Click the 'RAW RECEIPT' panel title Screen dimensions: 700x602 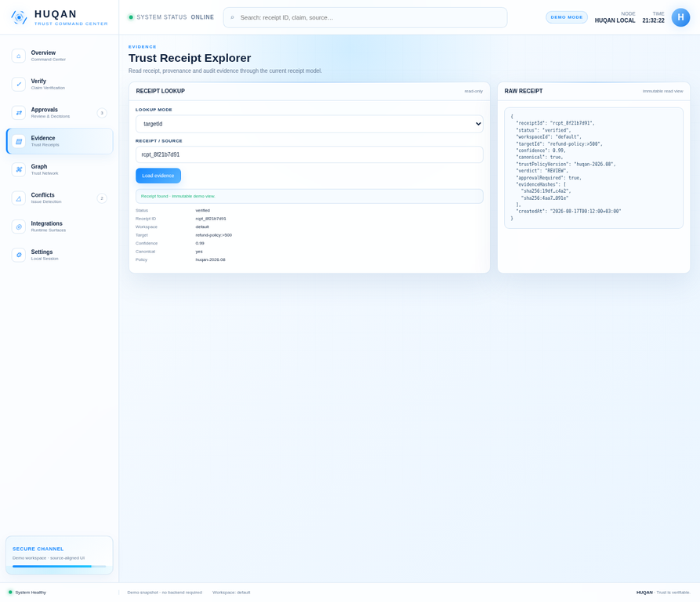pos(523,91)
